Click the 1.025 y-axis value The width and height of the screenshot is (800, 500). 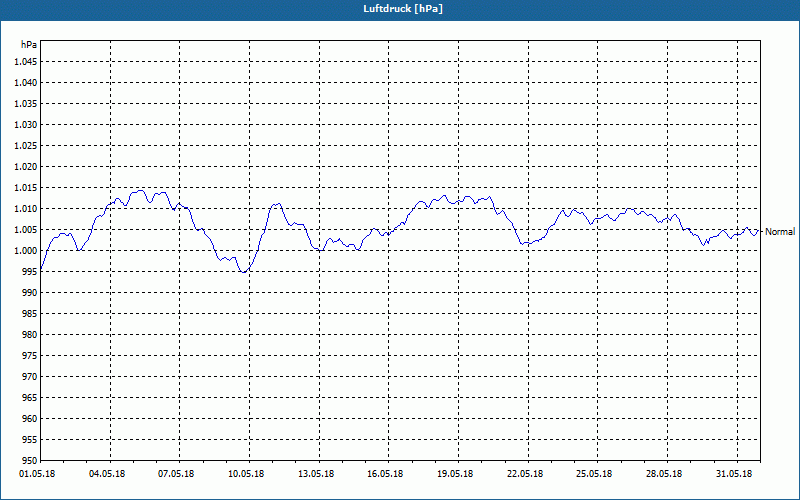(x=27, y=145)
